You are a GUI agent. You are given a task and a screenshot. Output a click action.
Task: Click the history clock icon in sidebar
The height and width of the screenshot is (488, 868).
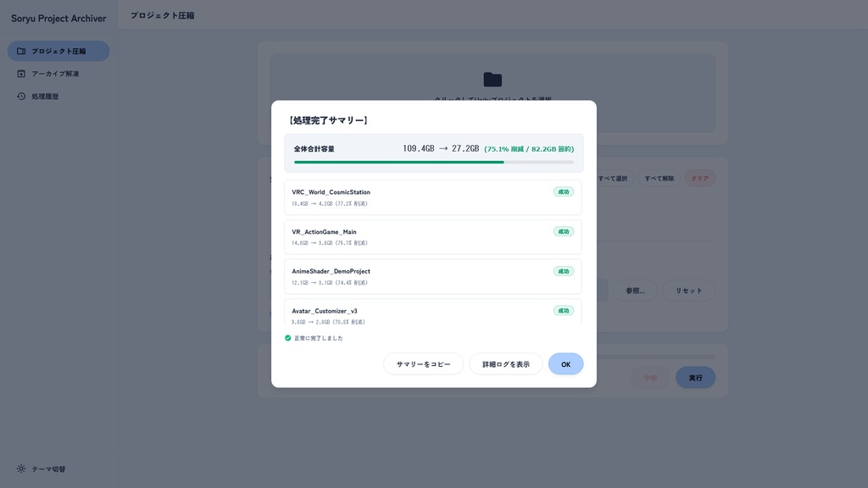pyautogui.click(x=21, y=97)
